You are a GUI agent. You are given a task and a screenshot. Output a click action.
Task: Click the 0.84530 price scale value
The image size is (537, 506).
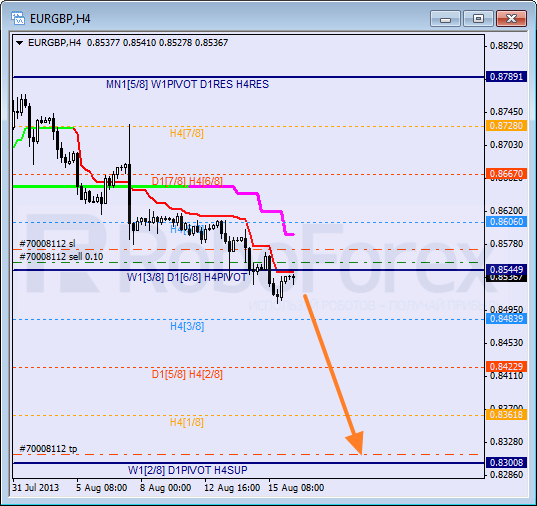pos(507,343)
